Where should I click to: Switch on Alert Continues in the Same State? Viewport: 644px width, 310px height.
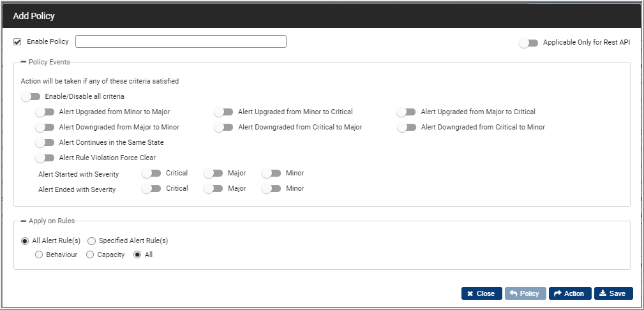45,142
